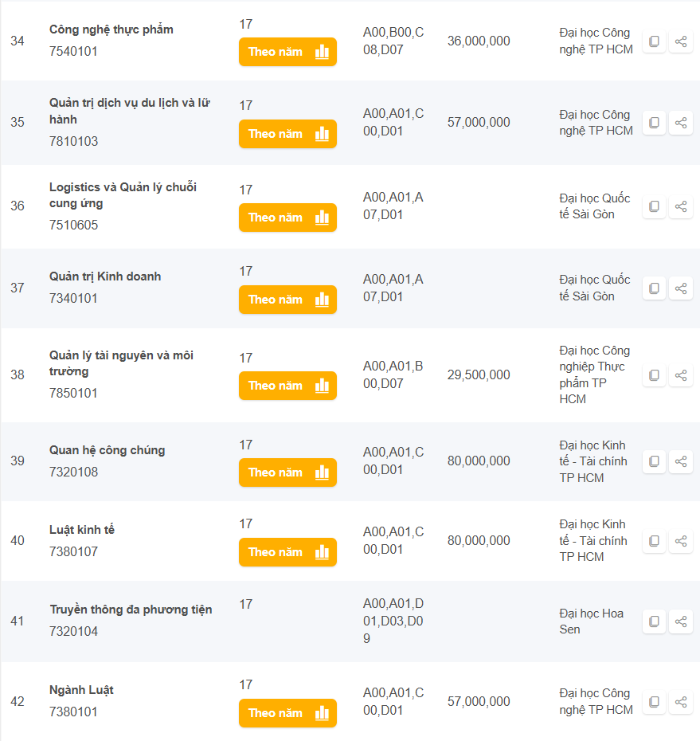Click Theo năm for Quản lý tài nguyên
Screen dimensions: 700x741
pyautogui.click(x=287, y=386)
